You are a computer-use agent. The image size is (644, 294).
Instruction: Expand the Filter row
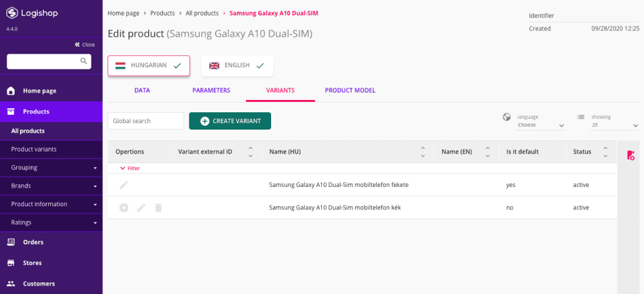coord(130,168)
